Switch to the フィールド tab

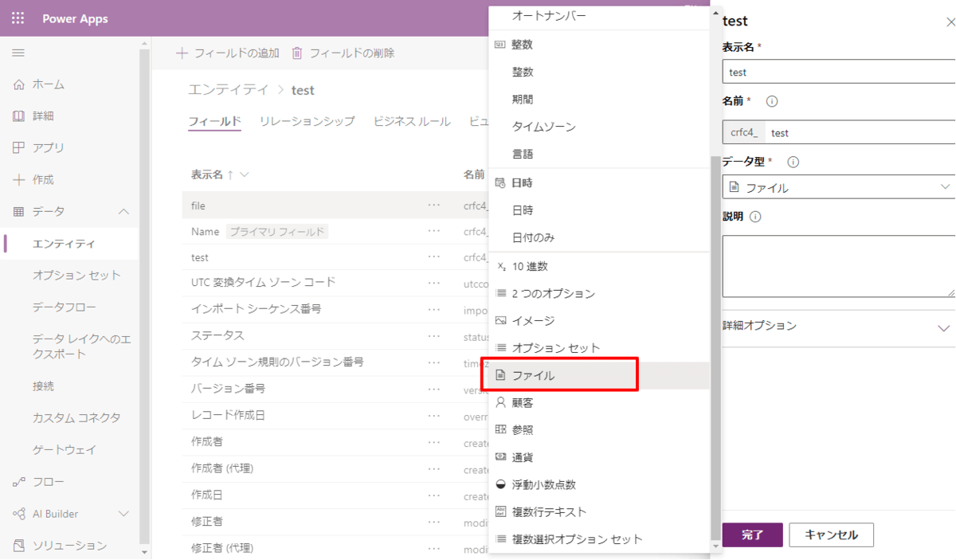click(214, 121)
